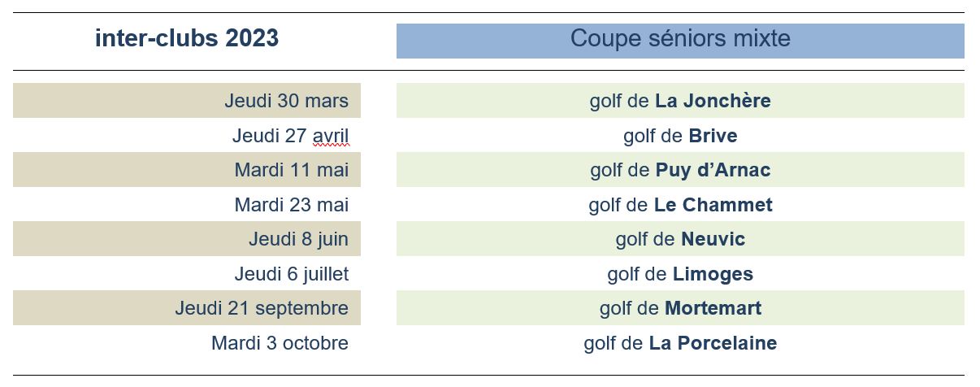Select the 'golf de Brive' entry

680,136
